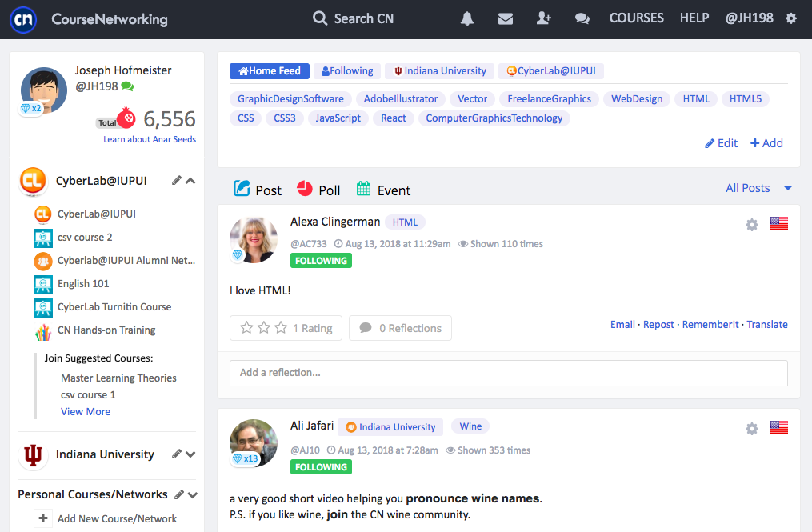Click the Indiana University trident logo

click(33, 454)
